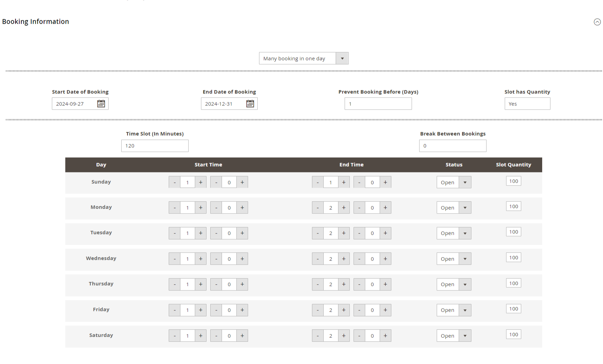Viewport: 603px width, 364px height.
Task: Click Monday's end hour value box
Action: click(x=331, y=208)
